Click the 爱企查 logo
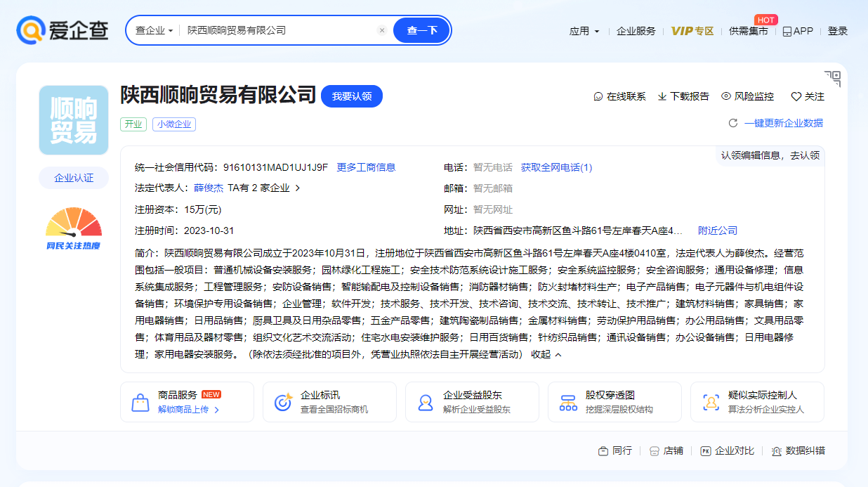This screenshot has width=868, height=487. (63, 30)
